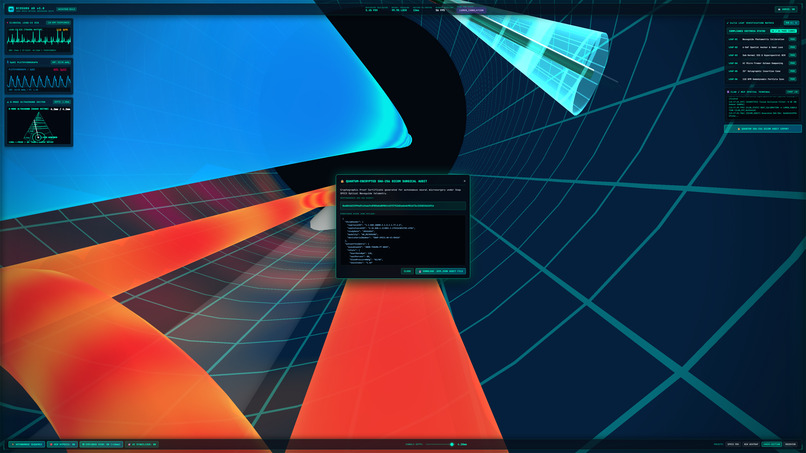Select the LEAP 06 verification row
This screenshot has width=806, height=453.
pyautogui.click(x=762, y=79)
